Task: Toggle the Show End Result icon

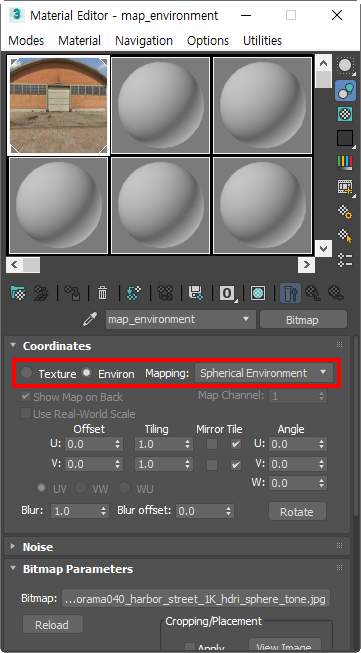Action: click(290, 293)
